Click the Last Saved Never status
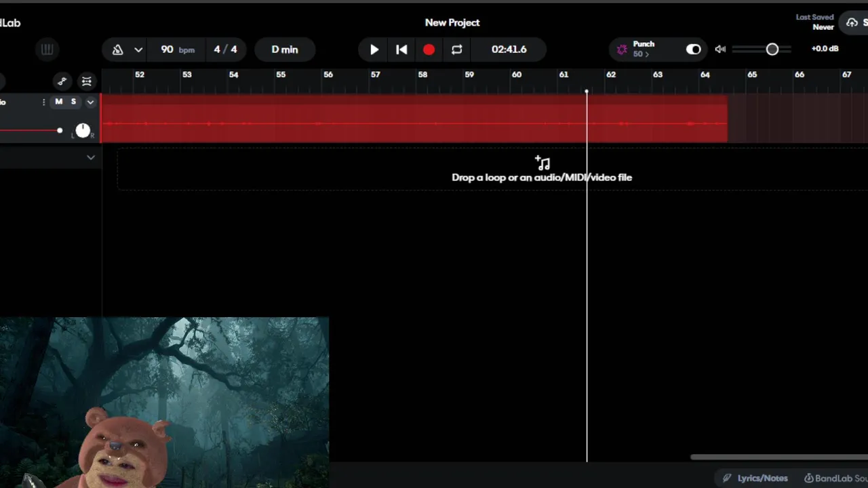868x488 pixels. [815, 22]
